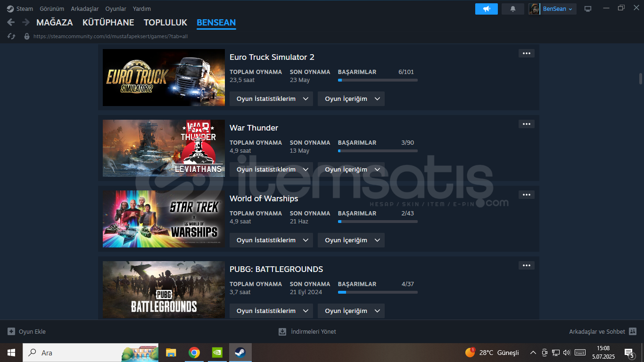This screenshot has height=362, width=644.
Task: Click Oyun Ekle to add a game
Action: (x=32, y=331)
